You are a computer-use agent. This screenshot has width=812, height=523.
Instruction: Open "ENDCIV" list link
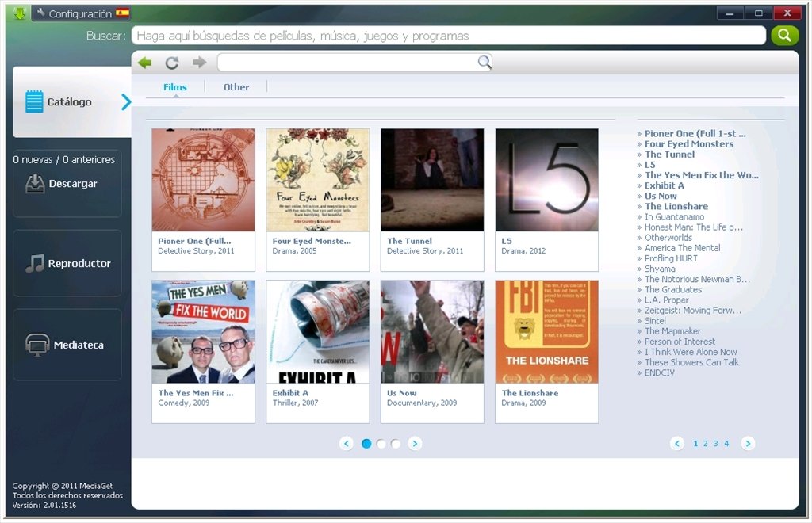coord(659,372)
